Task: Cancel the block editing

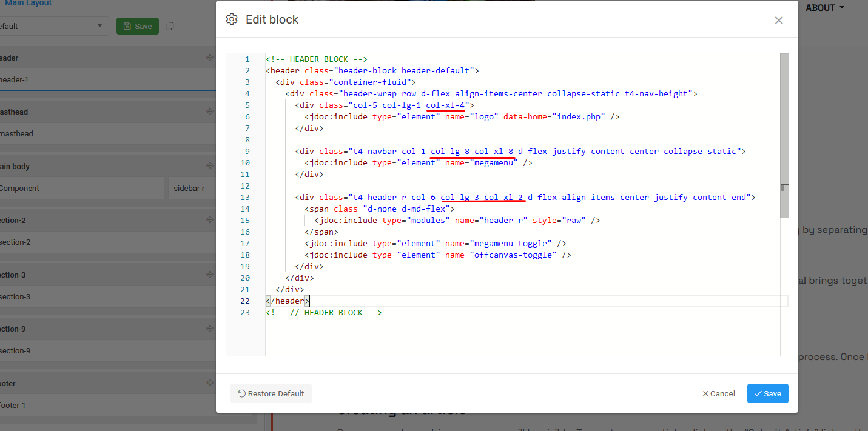Action: point(719,393)
